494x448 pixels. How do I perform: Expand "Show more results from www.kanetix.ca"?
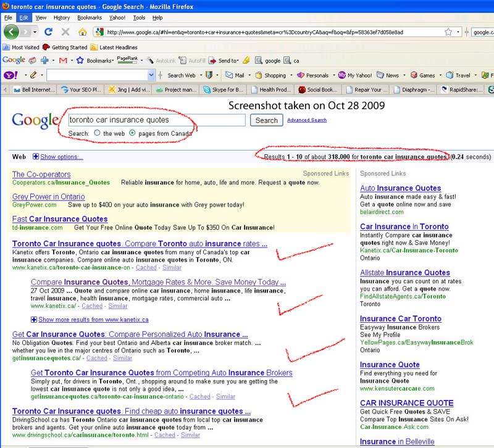93,320
